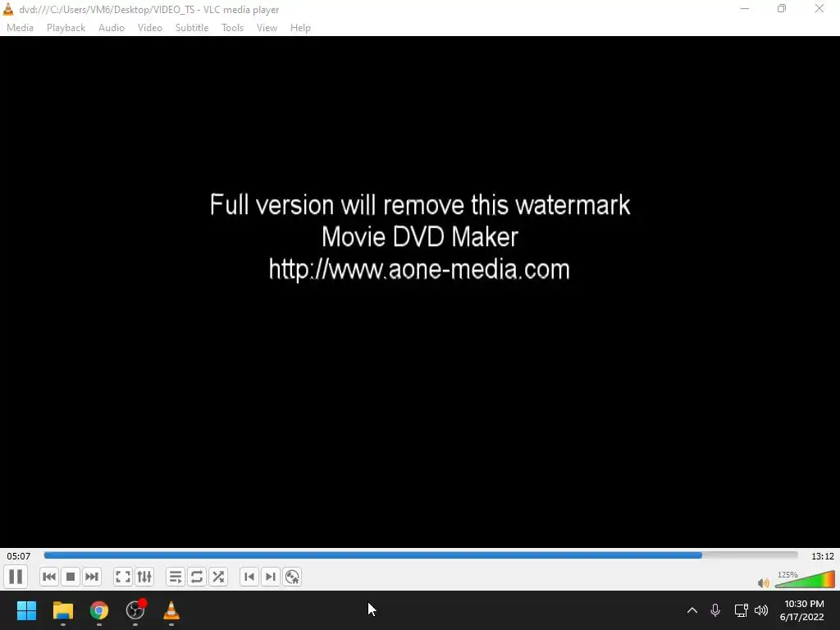Adjust the 125% volume slider

[x=805, y=579]
